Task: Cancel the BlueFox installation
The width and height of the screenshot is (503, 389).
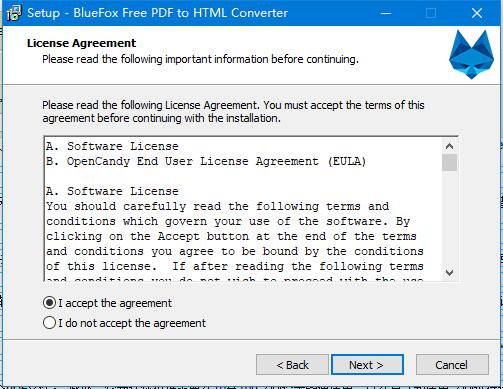Action: click(x=452, y=365)
